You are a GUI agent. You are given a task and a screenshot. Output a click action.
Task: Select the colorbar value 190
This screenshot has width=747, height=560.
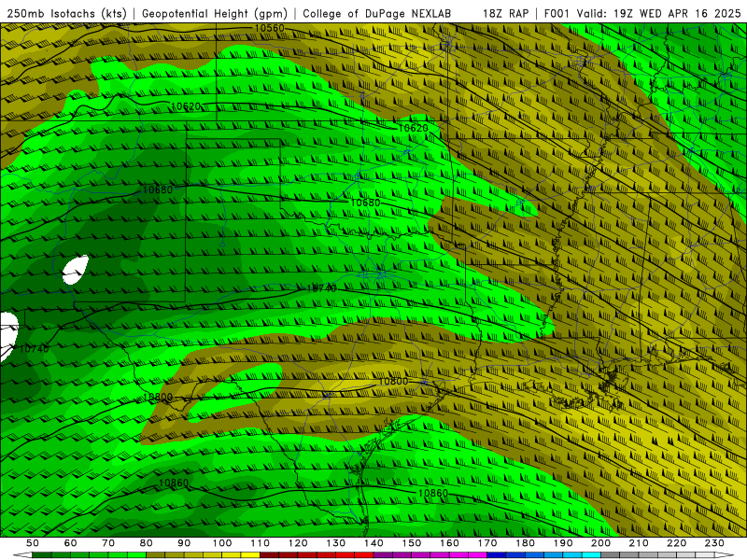coord(563,543)
